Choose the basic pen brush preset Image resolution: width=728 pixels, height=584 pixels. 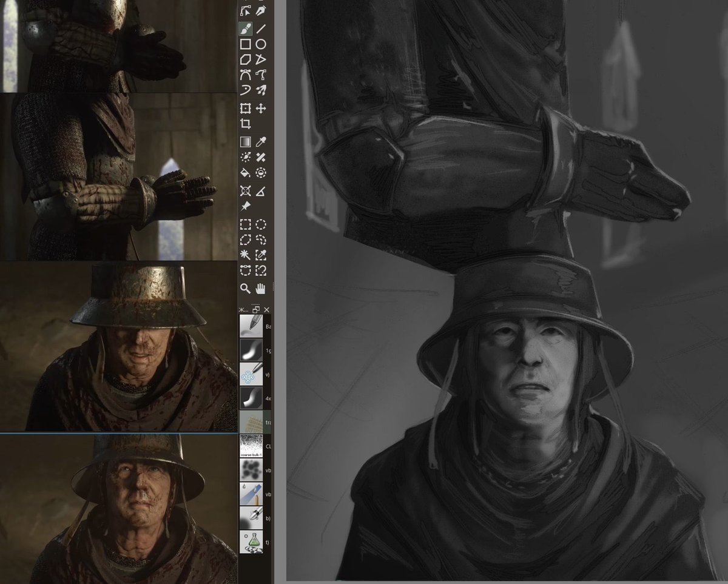(x=251, y=326)
